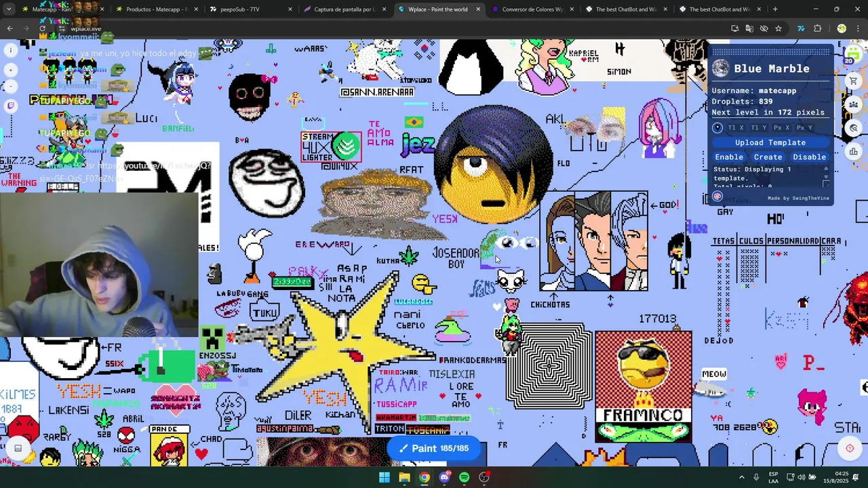Open Google Chrome from the taskbar
This screenshot has height=488, width=868.
point(424,477)
